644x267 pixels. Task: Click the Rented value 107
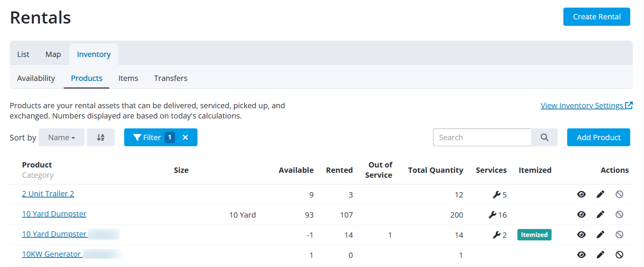pos(347,215)
